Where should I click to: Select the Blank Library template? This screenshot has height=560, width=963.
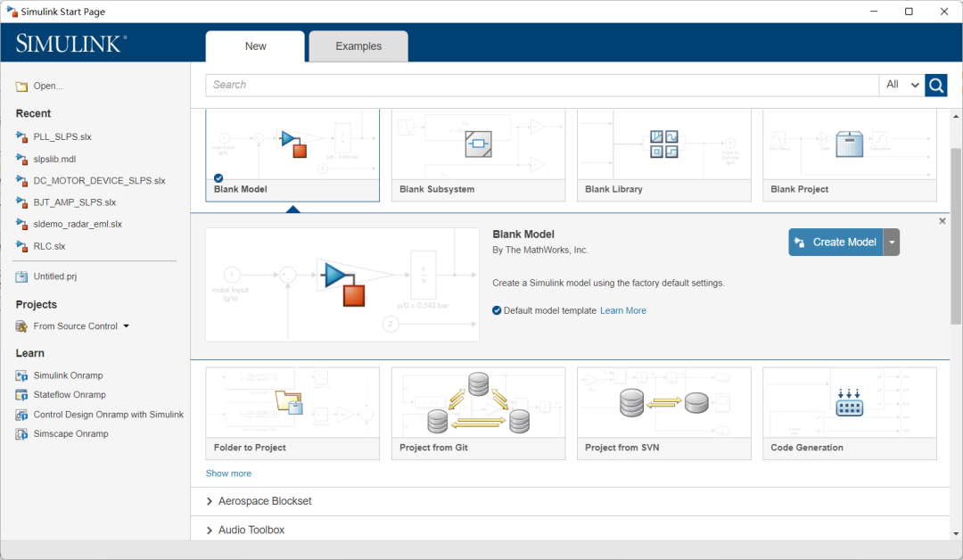tap(664, 155)
